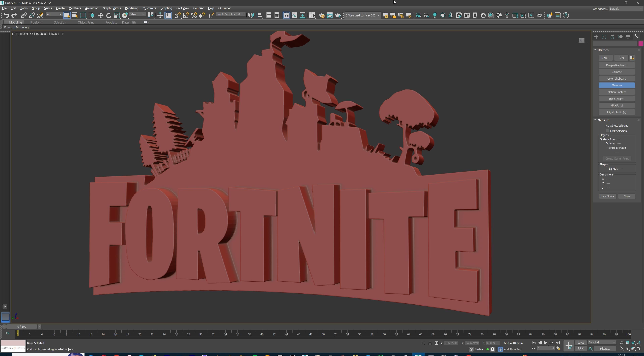Open the Render Setup teapot icon
644x356 pixels.
(x=321, y=15)
